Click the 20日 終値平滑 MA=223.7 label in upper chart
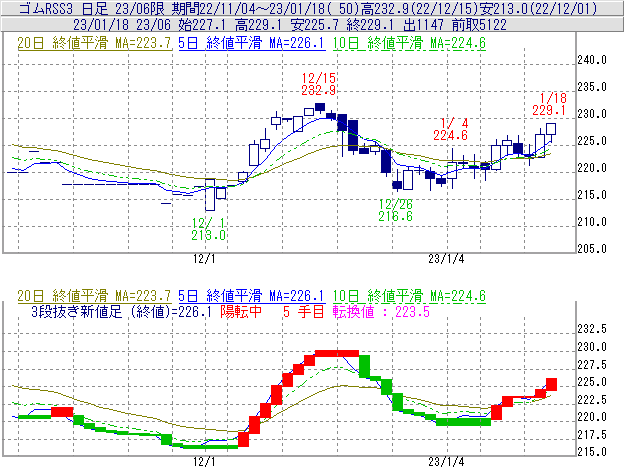The height and width of the screenshot is (475, 624). 94,43
